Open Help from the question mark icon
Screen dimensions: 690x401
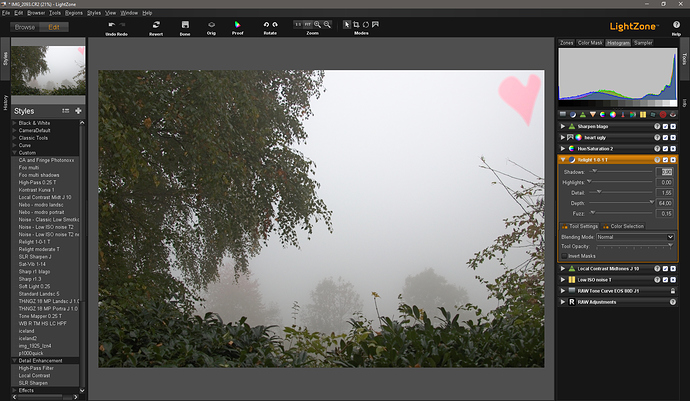tap(676, 25)
